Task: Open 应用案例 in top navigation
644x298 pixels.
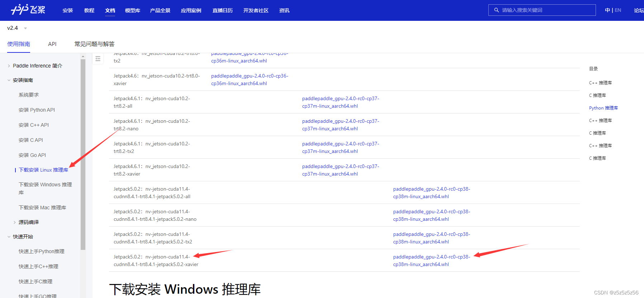Action: (191, 10)
